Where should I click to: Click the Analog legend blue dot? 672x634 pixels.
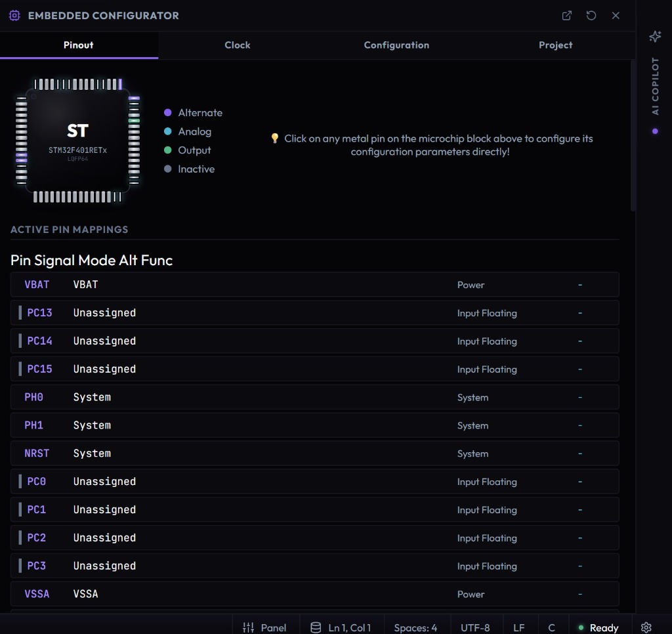tap(167, 132)
